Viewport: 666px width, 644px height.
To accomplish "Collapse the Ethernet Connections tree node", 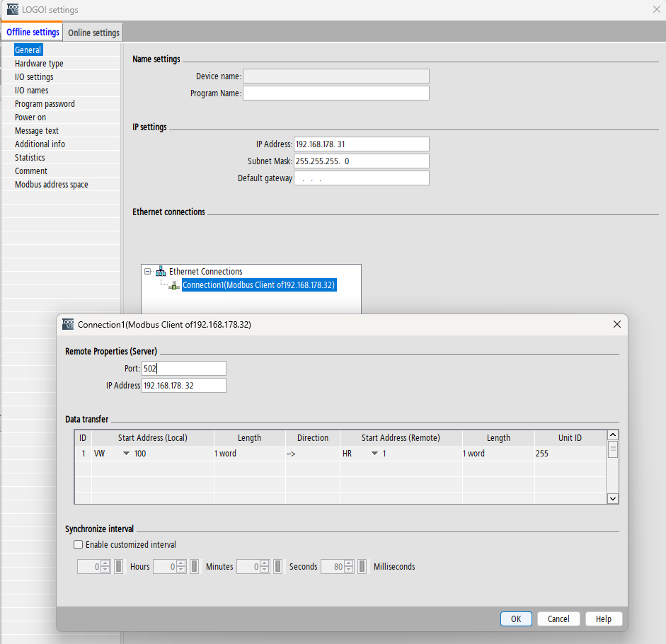I will point(147,272).
